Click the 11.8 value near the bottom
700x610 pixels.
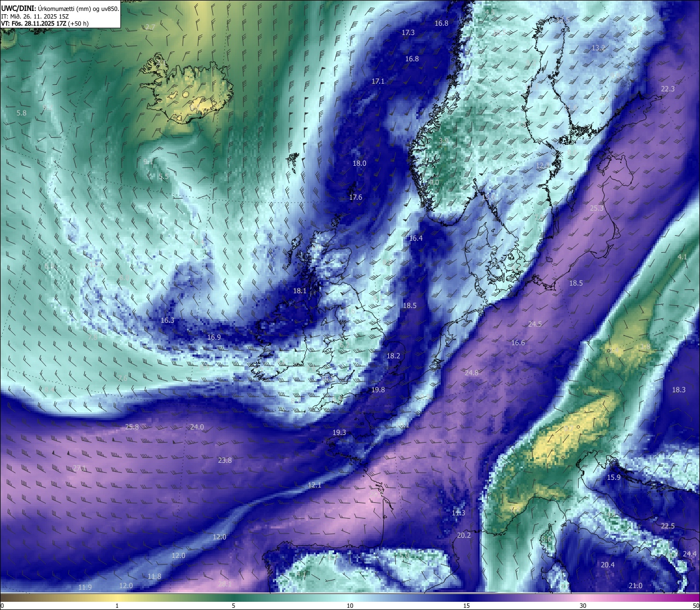coord(155,577)
